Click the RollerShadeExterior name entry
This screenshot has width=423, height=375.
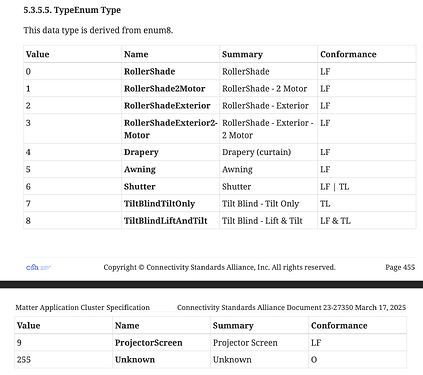pos(167,106)
